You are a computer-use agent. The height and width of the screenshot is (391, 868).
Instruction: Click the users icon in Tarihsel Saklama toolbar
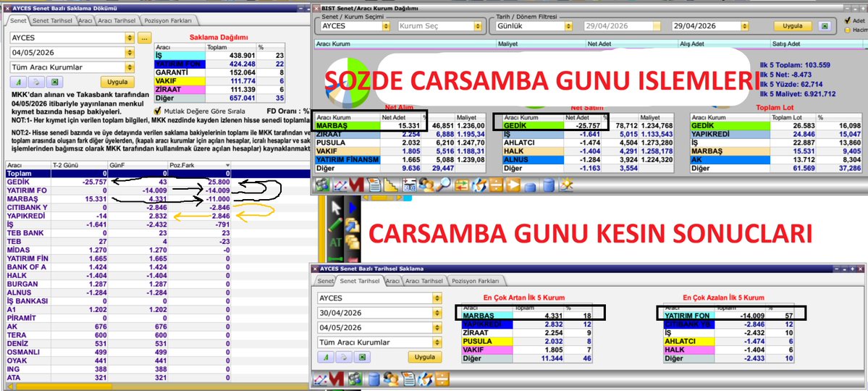[392, 379]
